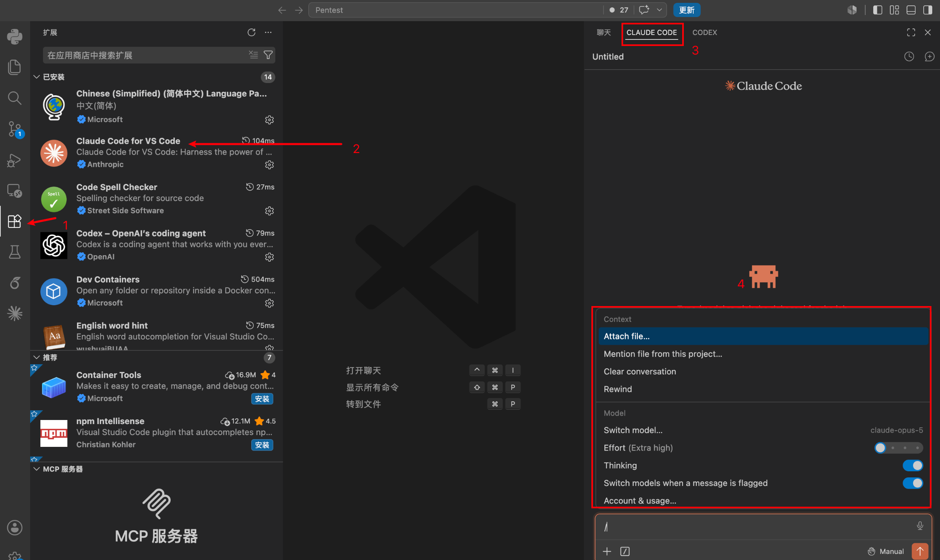The width and height of the screenshot is (940, 560).
Task: Maximize the Claude Code panel
Action: (911, 32)
